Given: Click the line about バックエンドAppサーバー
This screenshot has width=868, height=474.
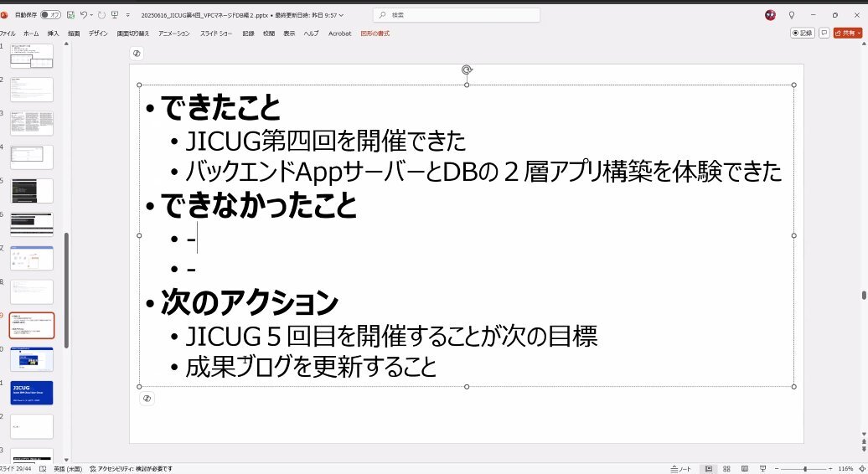Looking at the screenshot, I should pos(483,172).
